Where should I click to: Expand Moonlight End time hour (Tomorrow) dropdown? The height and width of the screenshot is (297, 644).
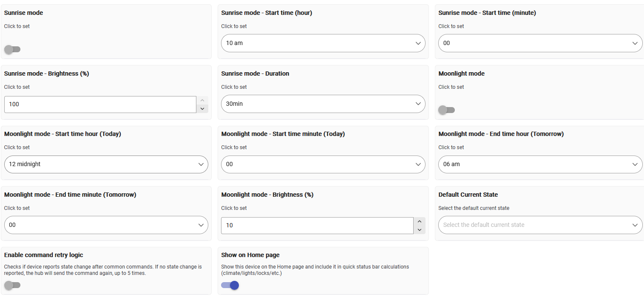(540, 164)
